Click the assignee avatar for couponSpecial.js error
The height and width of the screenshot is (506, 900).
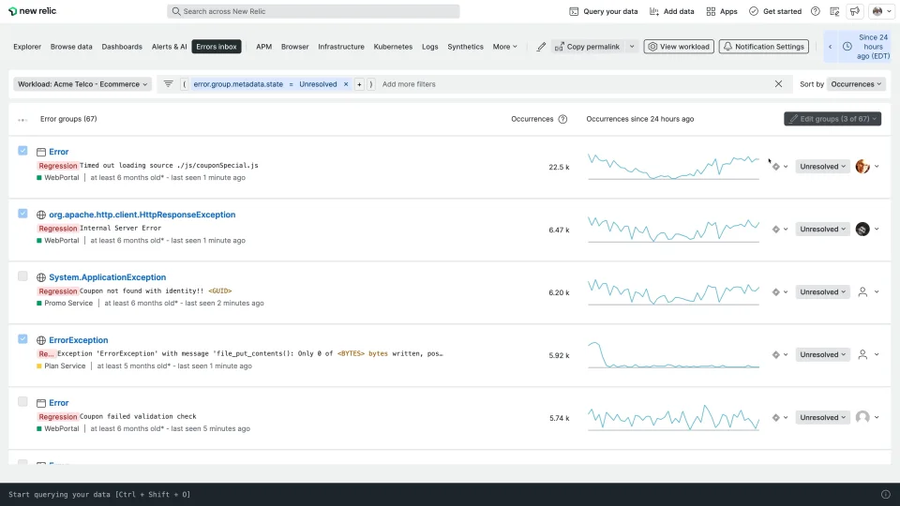(x=862, y=166)
